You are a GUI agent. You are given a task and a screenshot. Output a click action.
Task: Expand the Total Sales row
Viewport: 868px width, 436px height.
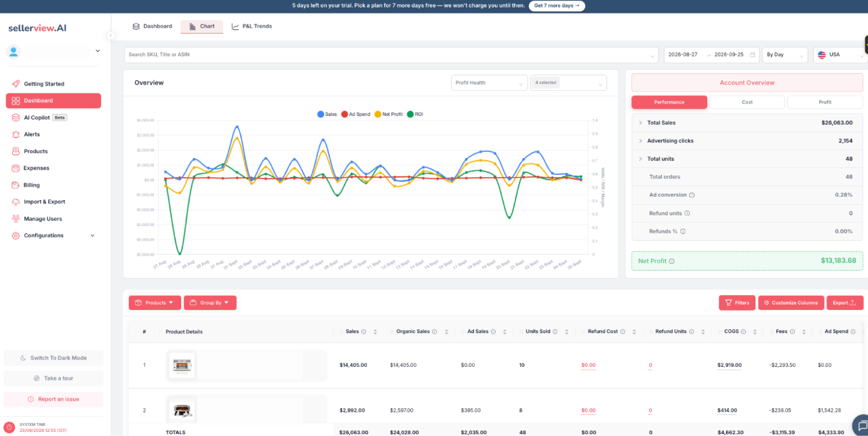(x=641, y=123)
